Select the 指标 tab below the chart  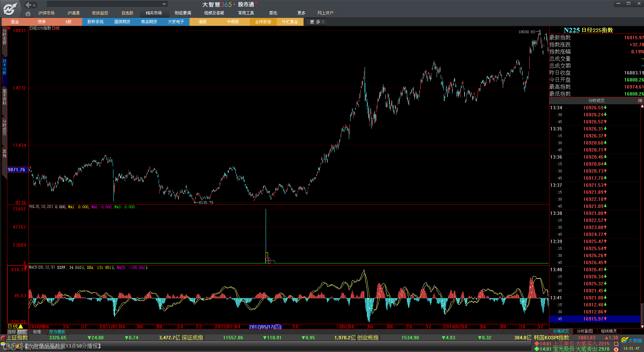tap(12, 332)
